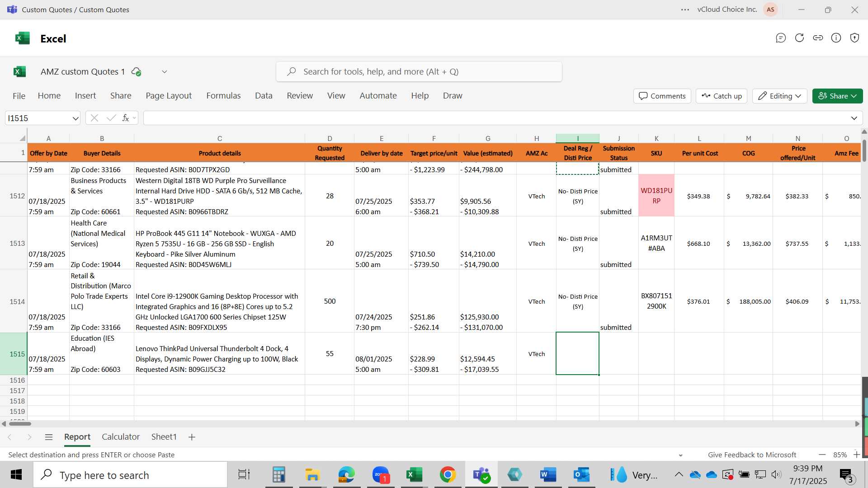Click the Submission Status column header
The width and height of the screenshot is (868, 488).
click(x=618, y=153)
